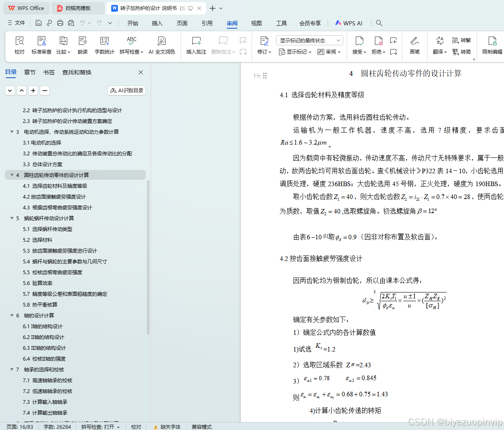Collapse chapter 5 蜗轮蜗杆传动 in outline

coord(12,218)
